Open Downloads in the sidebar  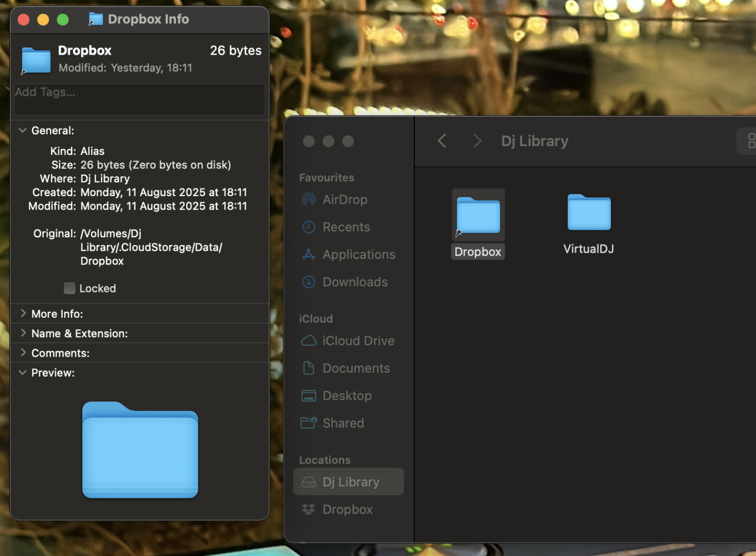(x=348, y=282)
